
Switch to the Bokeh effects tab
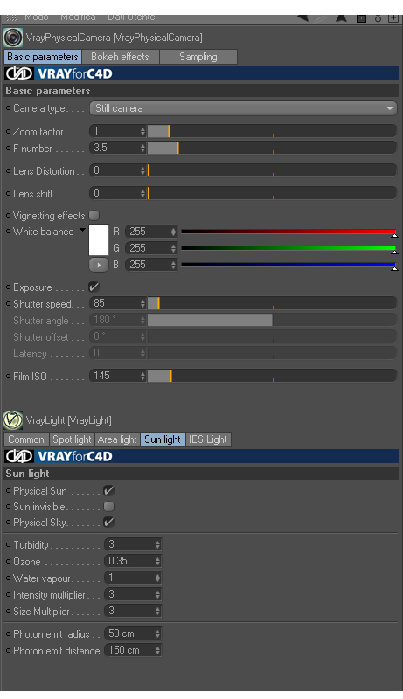coord(120,57)
